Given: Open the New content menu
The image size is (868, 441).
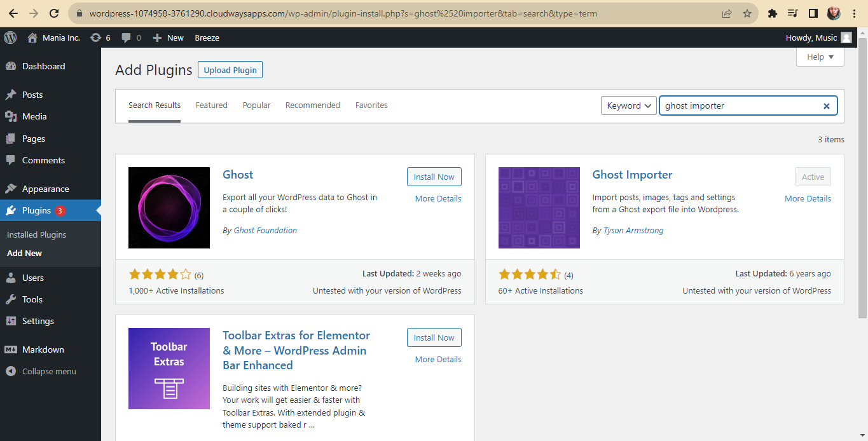Looking at the screenshot, I should pos(168,37).
